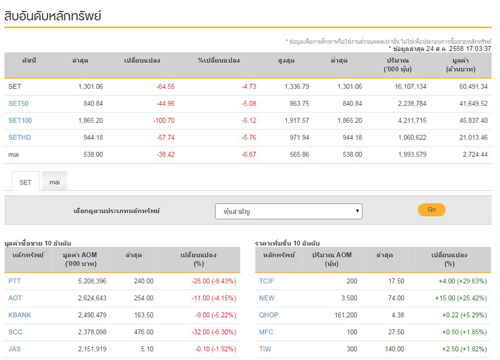Open the securities type dropdown
This screenshot has height=360, width=500.
point(289,211)
